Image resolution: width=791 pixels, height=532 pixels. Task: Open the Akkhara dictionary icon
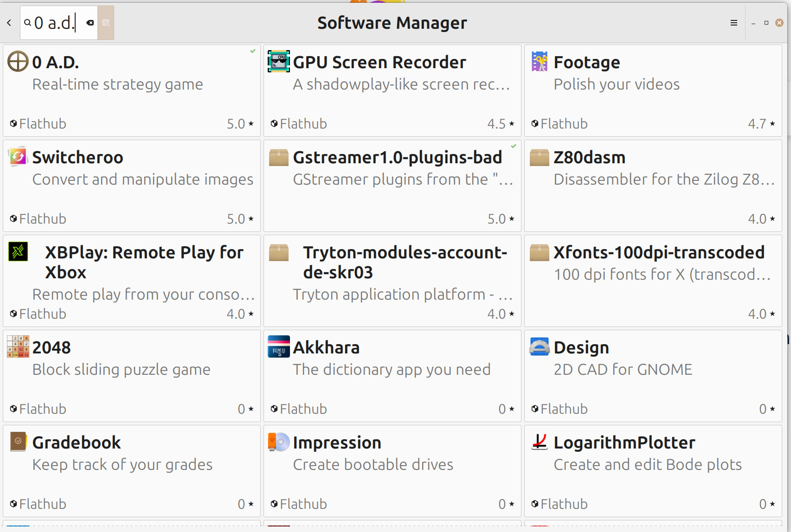(x=279, y=347)
